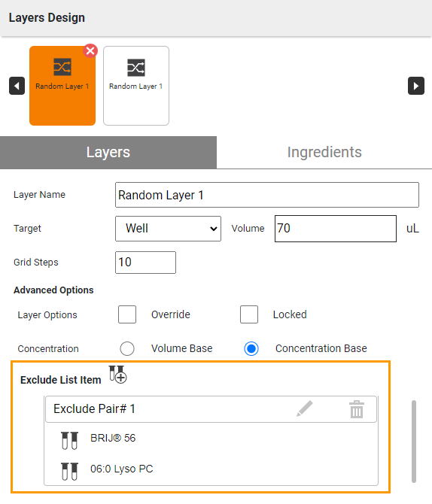Image resolution: width=432 pixels, height=504 pixels.
Task: Remove the orange Random Layer 1 card
Action: coord(90,51)
